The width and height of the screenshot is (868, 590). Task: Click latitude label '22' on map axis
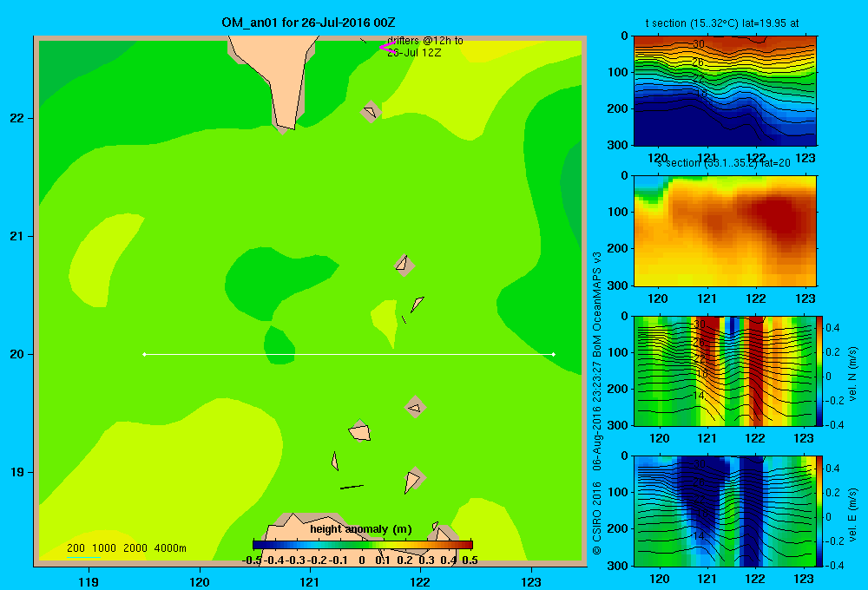[x=17, y=119]
